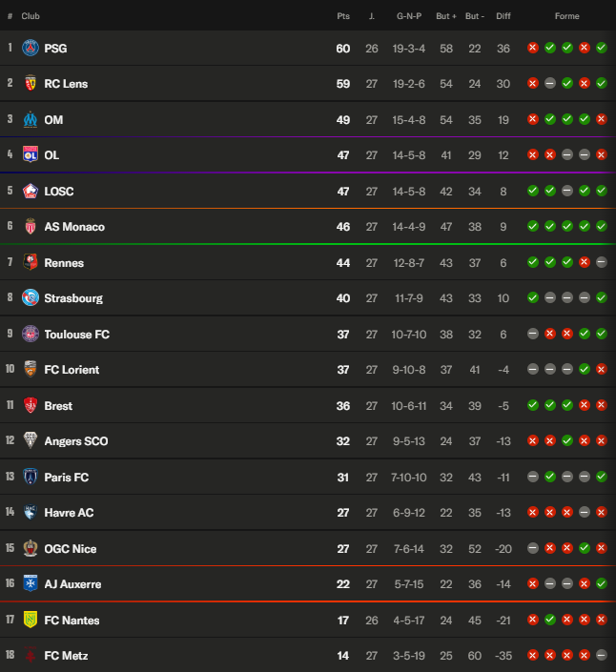Click the G-N-P column header
The width and height of the screenshot is (616, 672).
click(x=408, y=16)
